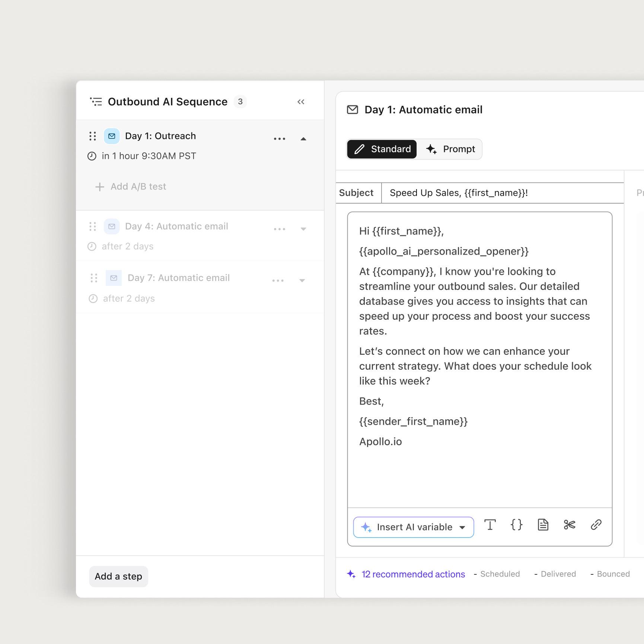The height and width of the screenshot is (644, 644).
Task: Collapse the Day 1: Outreach step
Action: (303, 139)
